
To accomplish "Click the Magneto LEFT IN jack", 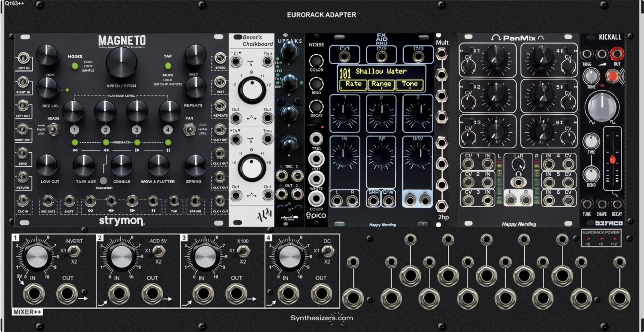I will click(x=23, y=58).
